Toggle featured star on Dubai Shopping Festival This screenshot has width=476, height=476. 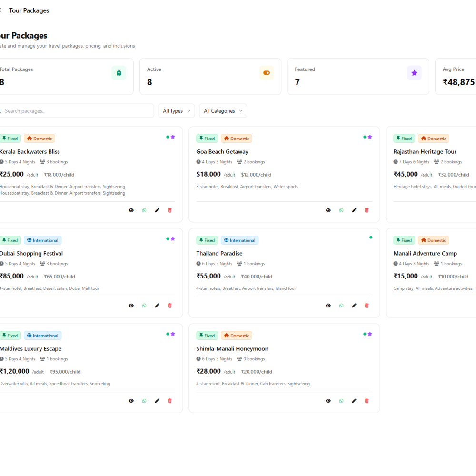[173, 238]
